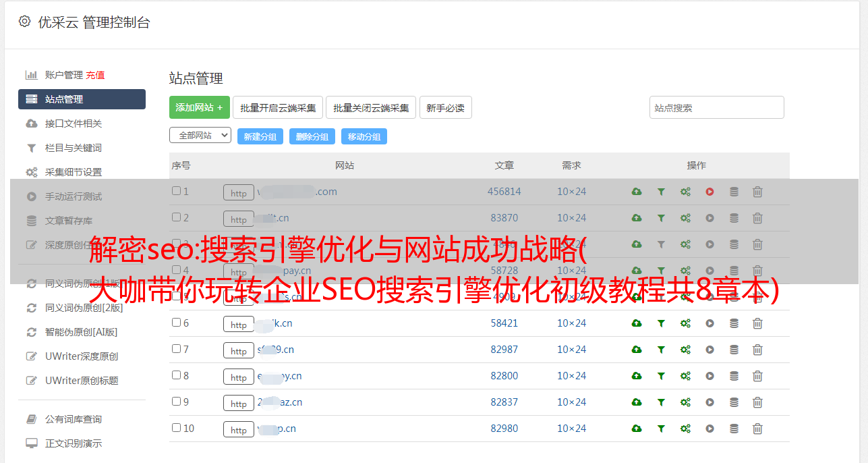Click the 删除分组 button
The image size is (868, 463).
coord(312,136)
